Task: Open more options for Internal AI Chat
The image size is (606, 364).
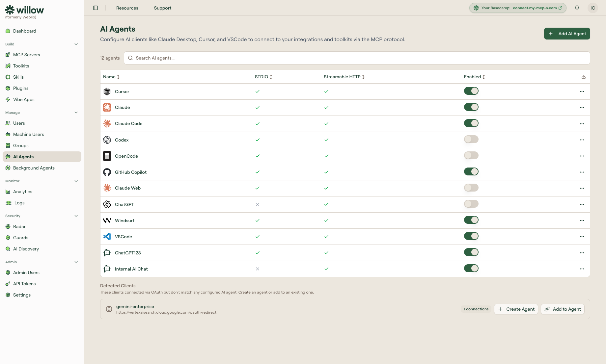Action: [x=582, y=269]
